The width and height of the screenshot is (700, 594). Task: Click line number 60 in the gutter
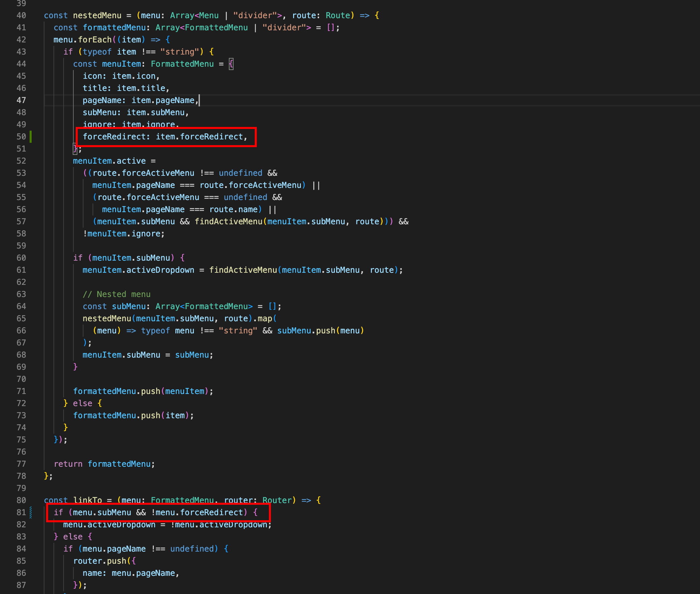[21, 258]
